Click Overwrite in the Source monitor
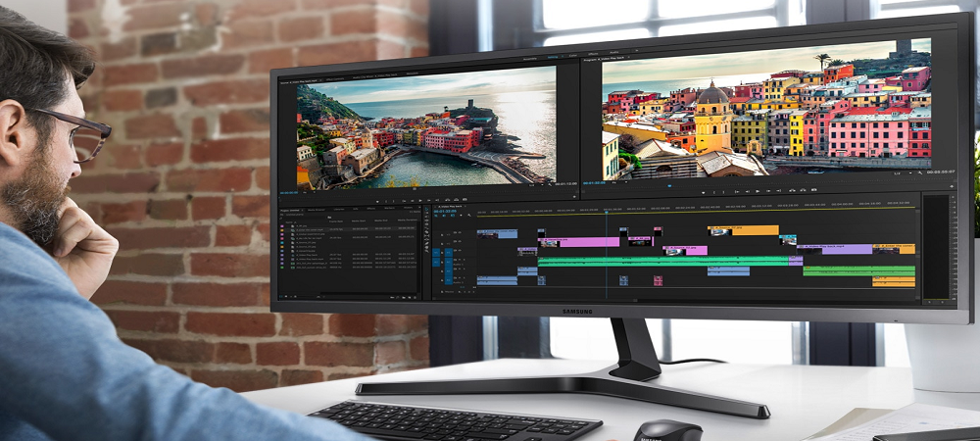This screenshot has width=980, height=441. tap(457, 200)
